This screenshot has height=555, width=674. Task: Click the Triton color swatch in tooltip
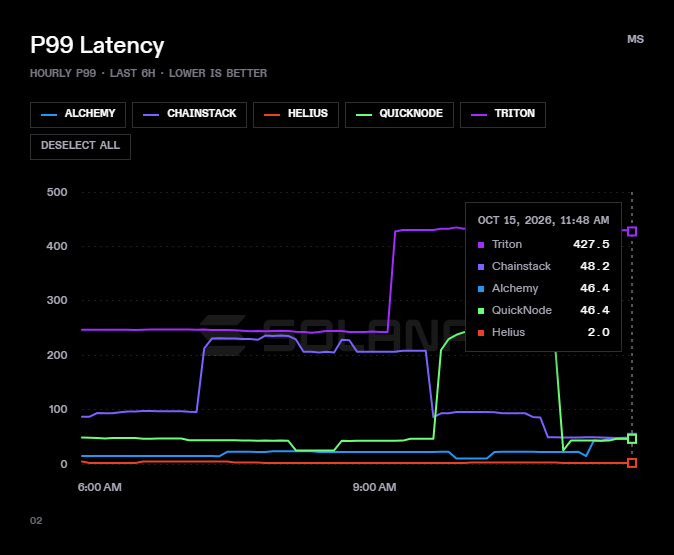click(481, 245)
